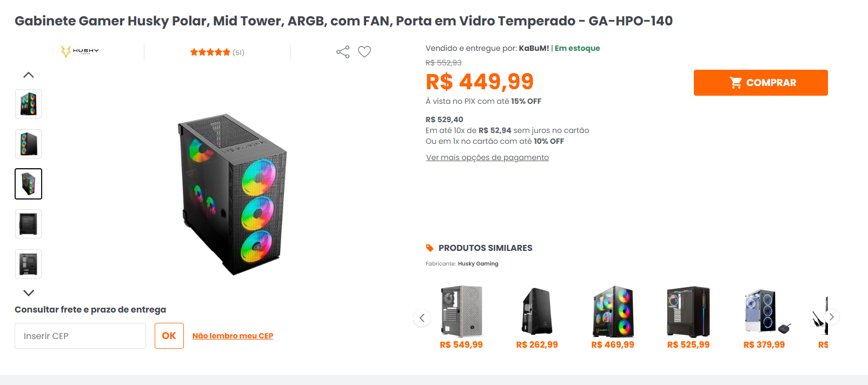Select first thumbnail with front RGB fans
Image resolution: width=868 pixels, height=385 pixels.
coord(28,104)
